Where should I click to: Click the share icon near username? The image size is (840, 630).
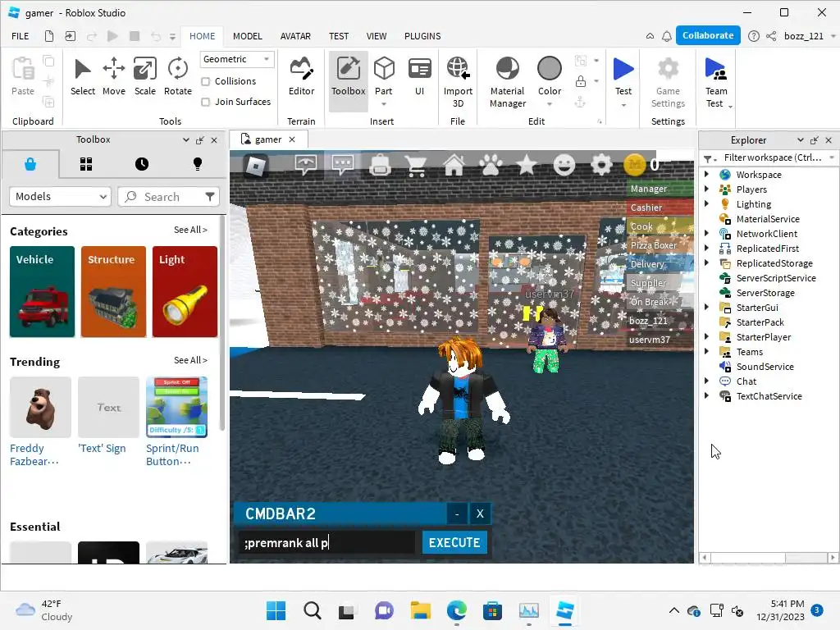pyautogui.click(x=771, y=36)
